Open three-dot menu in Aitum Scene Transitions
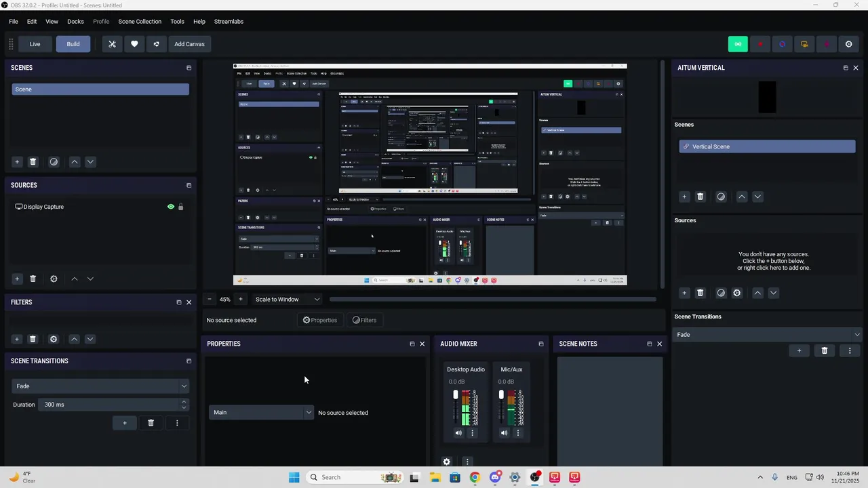The width and height of the screenshot is (868, 488). point(850,350)
